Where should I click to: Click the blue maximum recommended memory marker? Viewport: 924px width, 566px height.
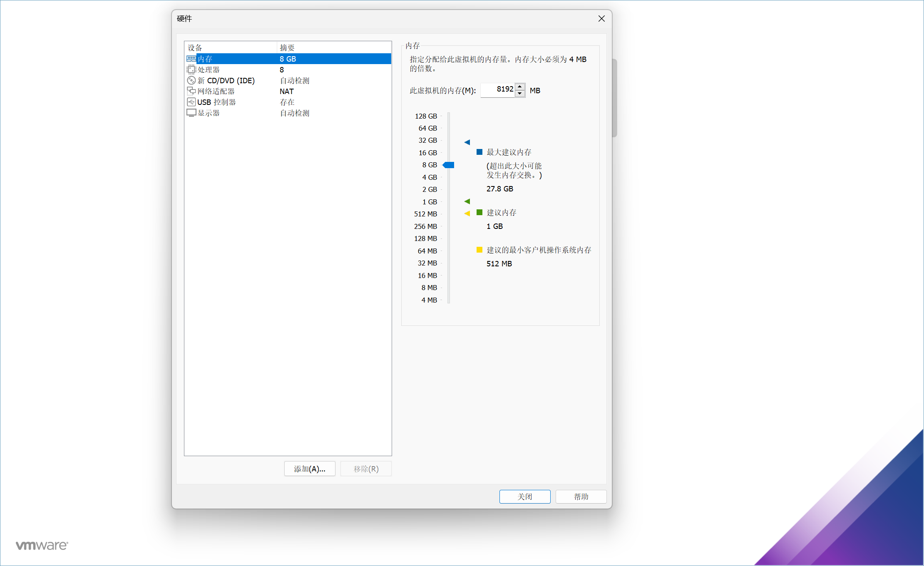[467, 142]
